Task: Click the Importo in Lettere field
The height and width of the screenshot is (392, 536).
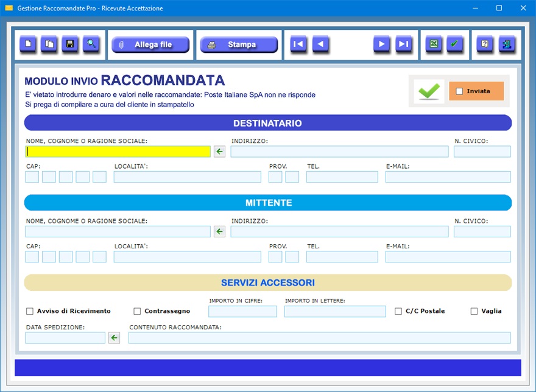Action: click(x=335, y=311)
